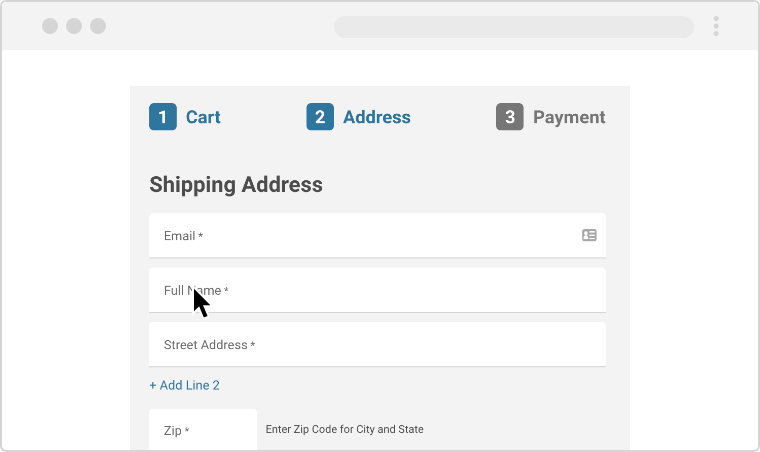Go back to the Cart step
Image resolution: width=760 pixels, height=452 pixels.
[203, 117]
